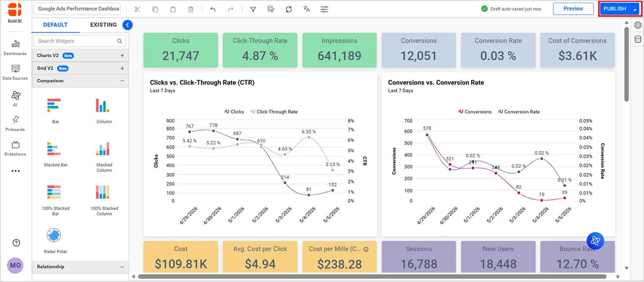Open the database icon on right rail
Image resolution: width=644 pixels, height=282 pixels.
click(637, 40)
